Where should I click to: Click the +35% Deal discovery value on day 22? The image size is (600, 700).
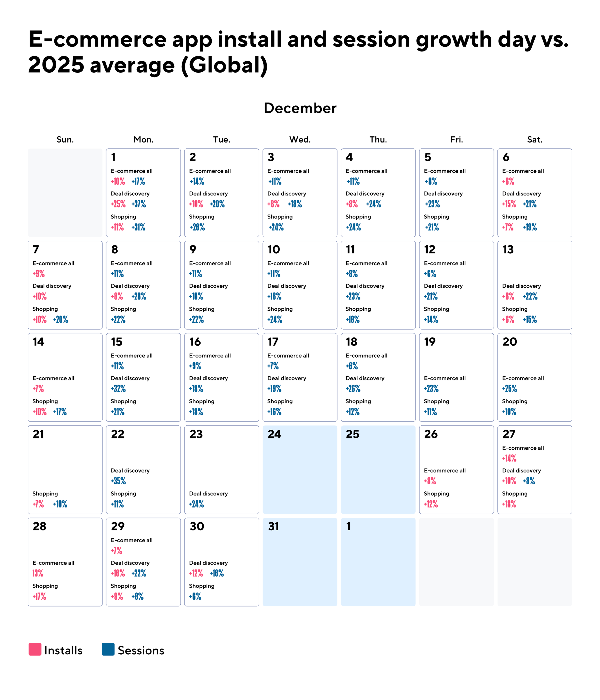point(118,481)
